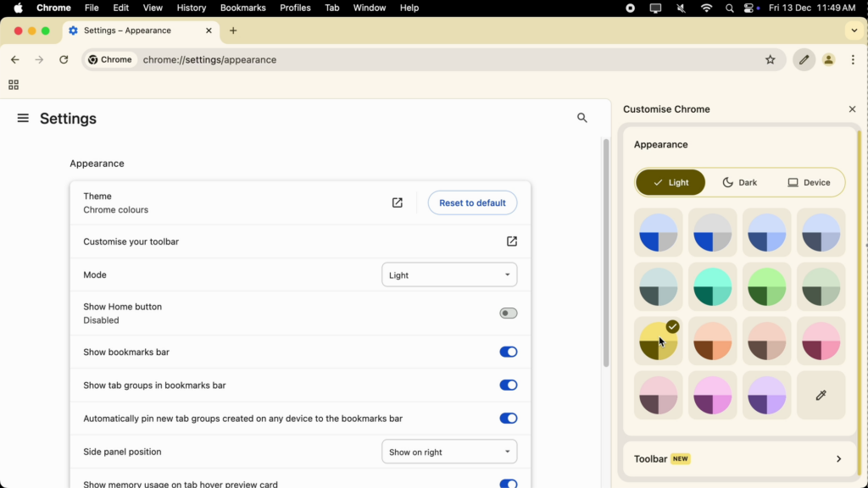The width and height of the screenshot is (868, 488).
Task: Switch to Dark appearance mode
Action: pyautogui.click(x=739, y=183)
